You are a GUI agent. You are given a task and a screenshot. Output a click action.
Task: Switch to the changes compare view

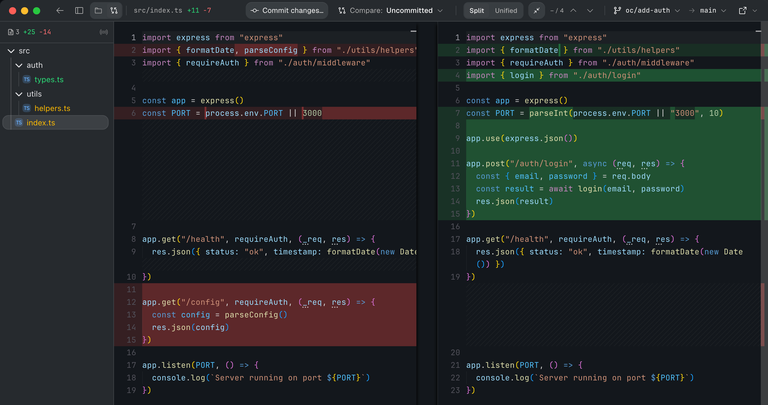point(114,10)
